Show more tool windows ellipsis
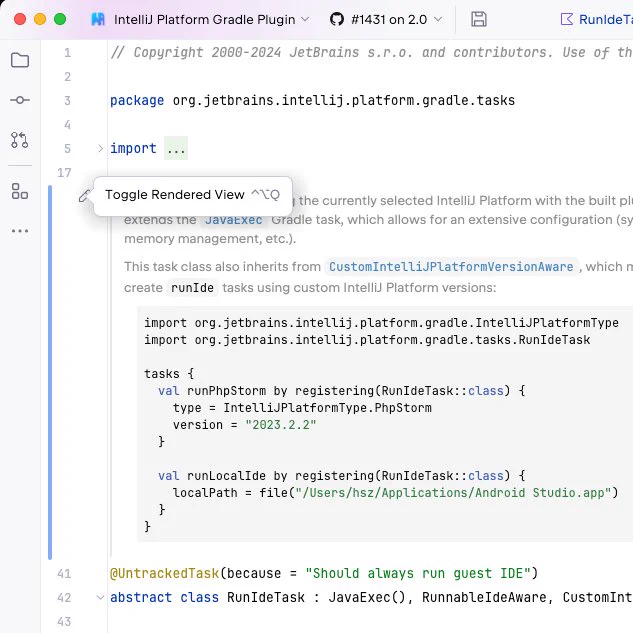This screenshot has width=633, height=633. [20, 231]
